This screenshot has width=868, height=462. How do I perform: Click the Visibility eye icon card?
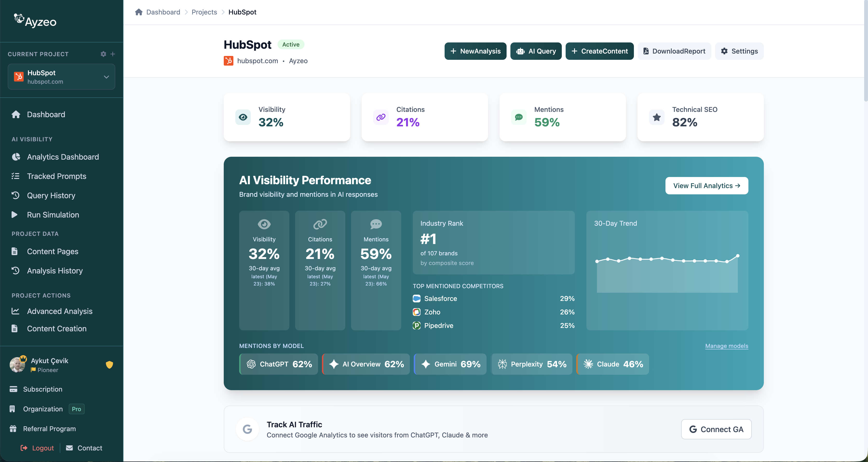click(243, 117)
